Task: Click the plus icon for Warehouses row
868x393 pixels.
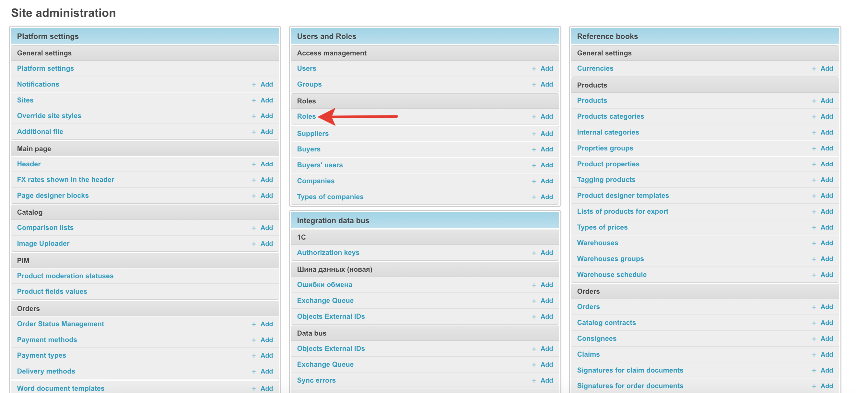Action: [x=814, y=243]
